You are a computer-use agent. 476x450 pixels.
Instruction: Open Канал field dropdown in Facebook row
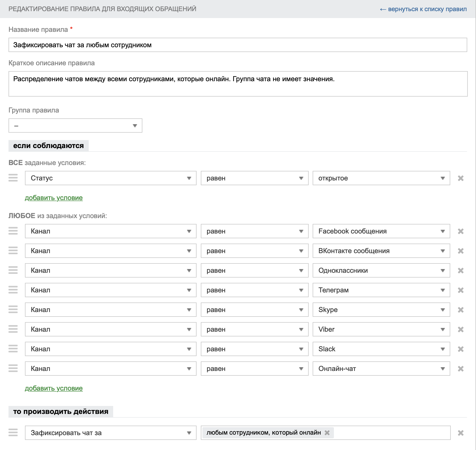click(x=111, y=231)
